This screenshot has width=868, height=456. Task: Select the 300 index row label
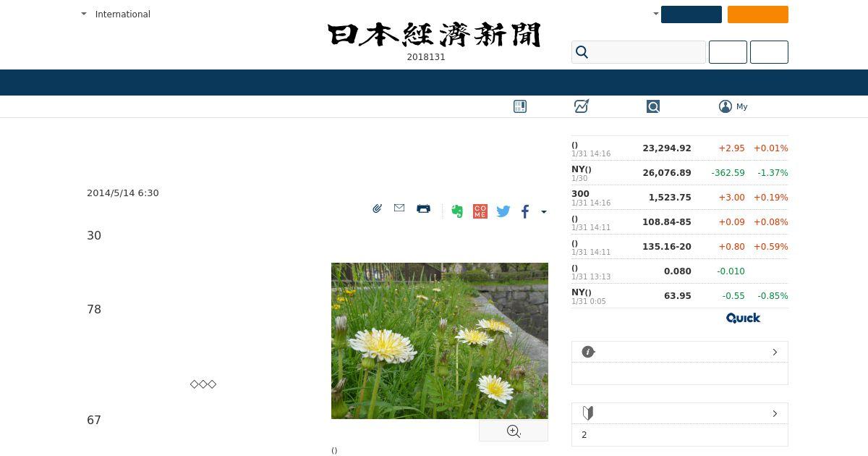click(580, 194)
